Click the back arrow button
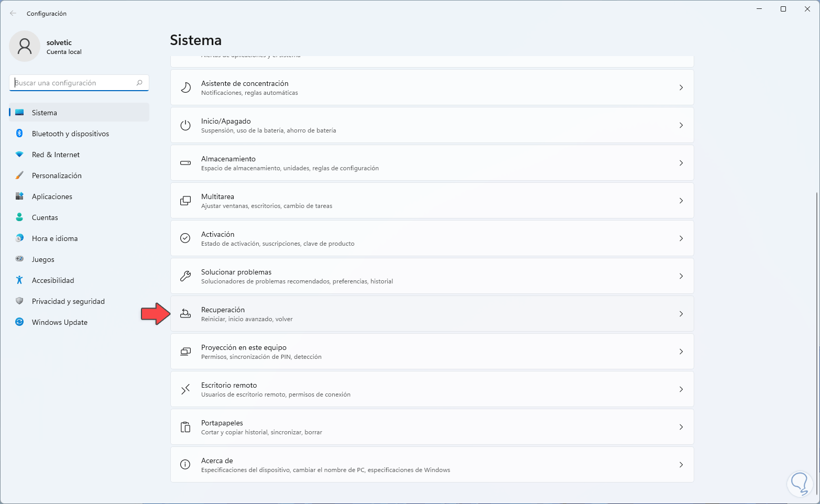Viewport: 820px width, 504px height. coord(13,14)
